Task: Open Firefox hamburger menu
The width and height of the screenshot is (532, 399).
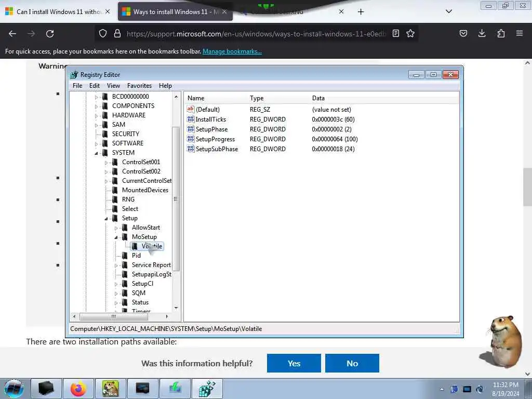Action: click(520, 33)
